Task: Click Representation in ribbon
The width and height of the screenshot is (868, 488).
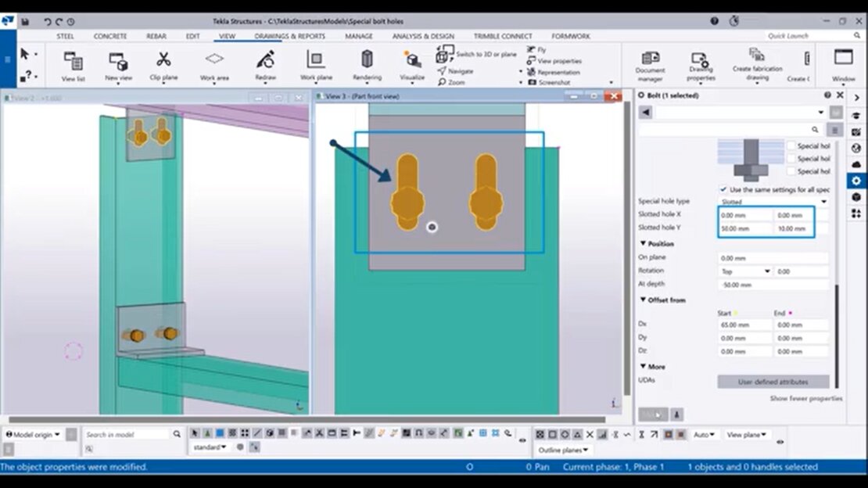Action: point(553,72)
